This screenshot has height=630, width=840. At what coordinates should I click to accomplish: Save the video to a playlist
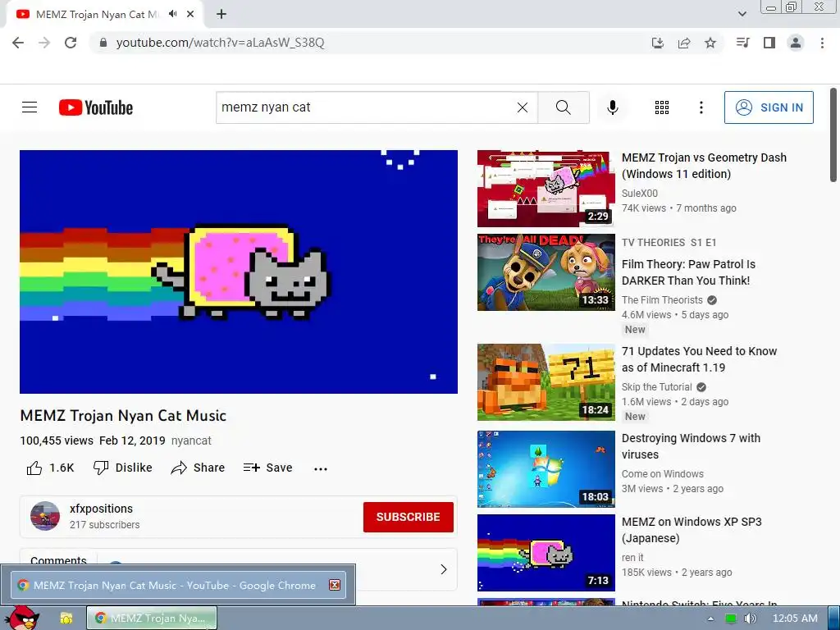(x=268, y=468)
